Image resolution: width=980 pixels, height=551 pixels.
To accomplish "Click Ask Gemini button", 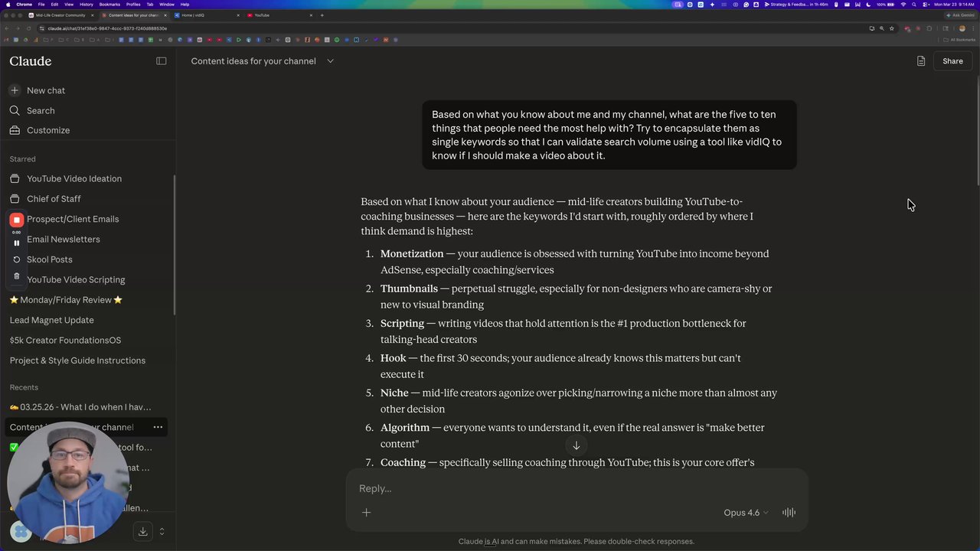I will click(960, 15).
